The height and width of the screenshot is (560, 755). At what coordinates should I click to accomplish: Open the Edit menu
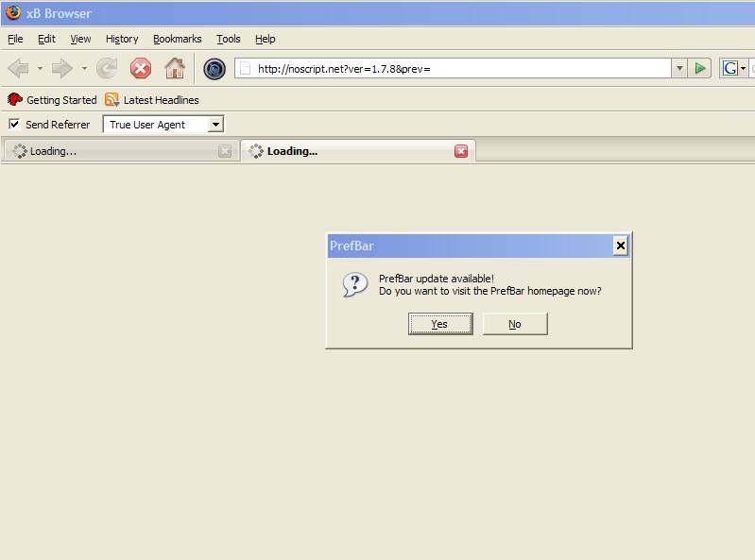coord(46,39)
